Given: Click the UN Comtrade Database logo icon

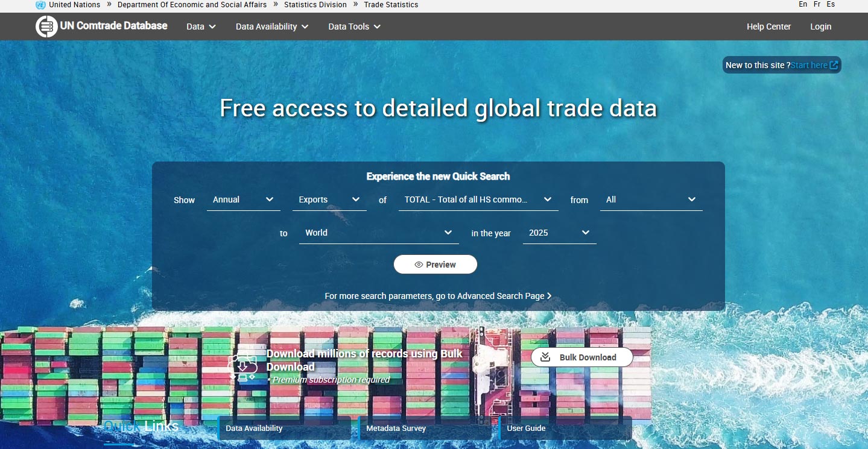Looking at the screenshot, I should coord(46,27).
